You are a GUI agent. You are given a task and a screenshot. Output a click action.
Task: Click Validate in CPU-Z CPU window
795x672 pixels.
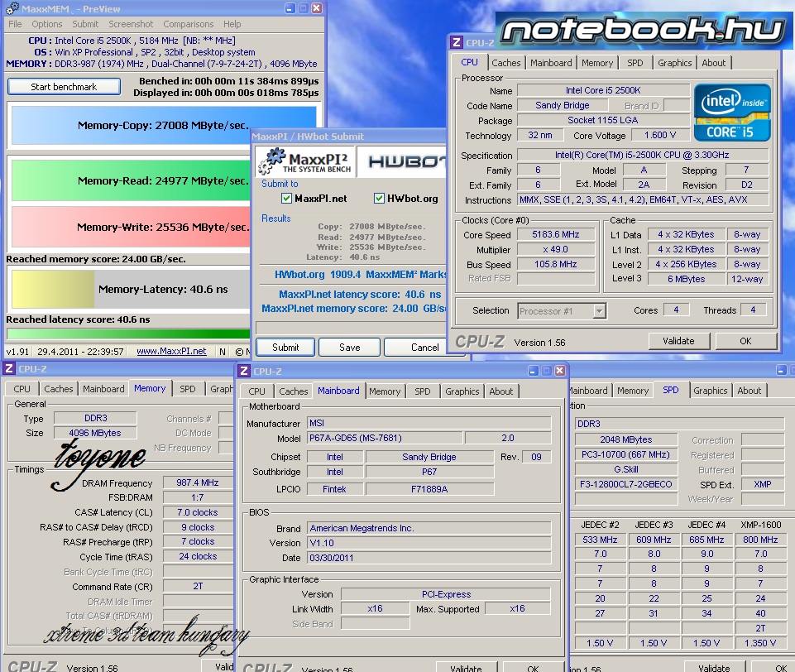[678, 341]
